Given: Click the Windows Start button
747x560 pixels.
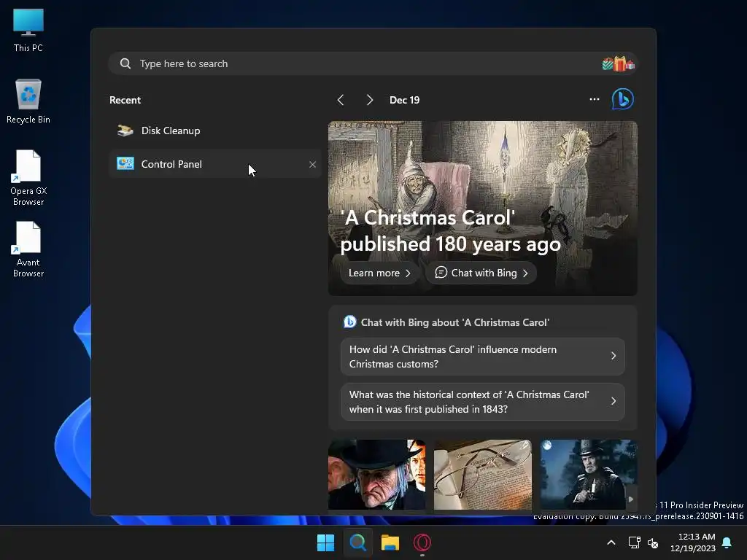Looking at the screenshot, I should (326, 542).
